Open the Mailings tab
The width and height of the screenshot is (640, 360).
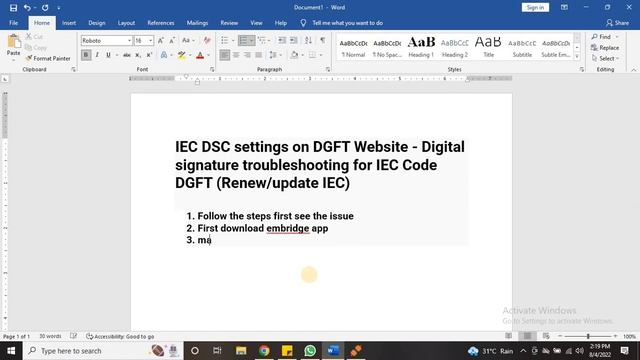click(x=197, y=23)
